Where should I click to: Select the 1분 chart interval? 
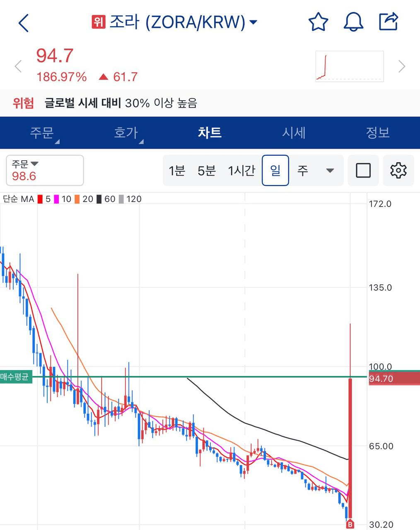[177, 170]
